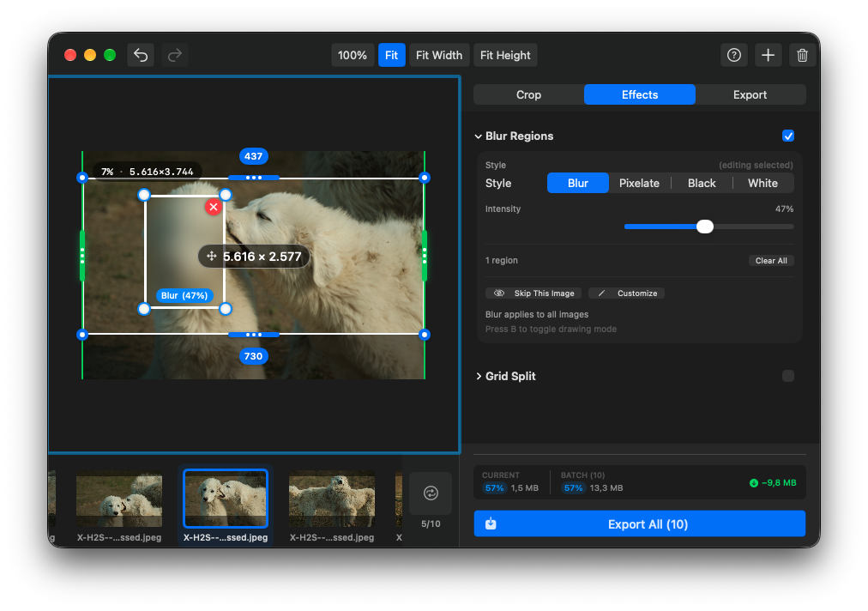The image size is (868, 611).
Task: Disable the Blur Regions checkbox
Action: click(788, 136)
